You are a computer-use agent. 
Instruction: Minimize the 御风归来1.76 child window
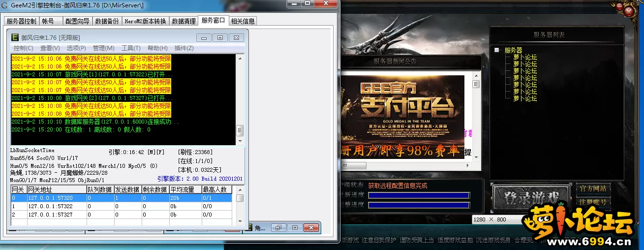pyautogui.click(x=203, y=37)
